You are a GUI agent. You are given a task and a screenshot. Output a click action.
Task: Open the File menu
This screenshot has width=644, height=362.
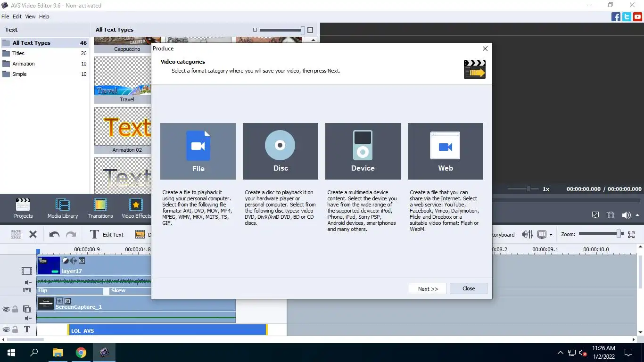(5, 16)
